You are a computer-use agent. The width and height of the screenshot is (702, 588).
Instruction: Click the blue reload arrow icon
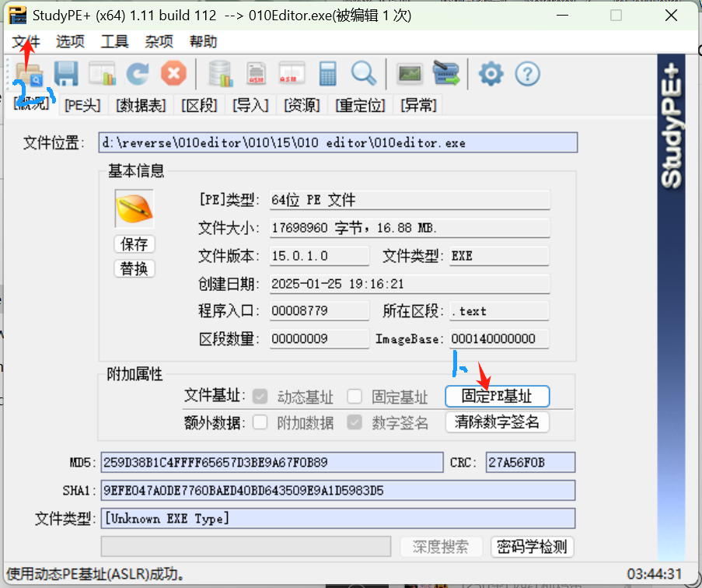(138, 75)
